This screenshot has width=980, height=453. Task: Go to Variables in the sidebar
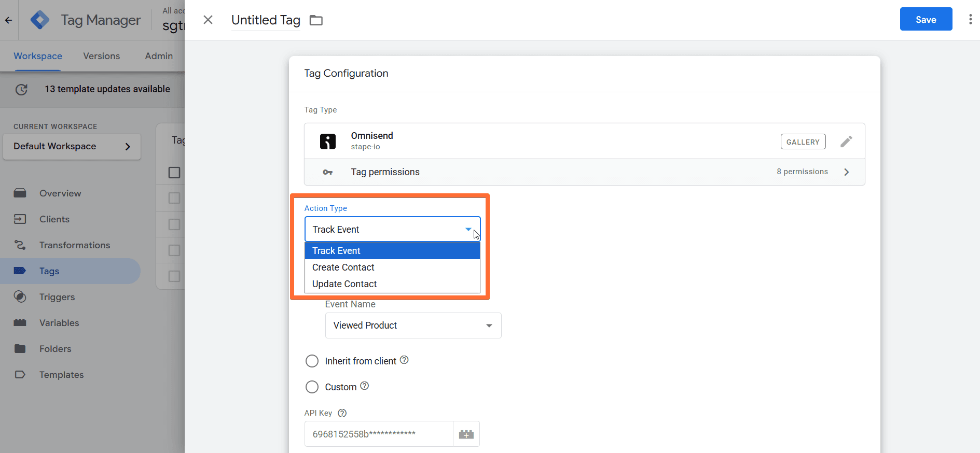tap(59, 323)
